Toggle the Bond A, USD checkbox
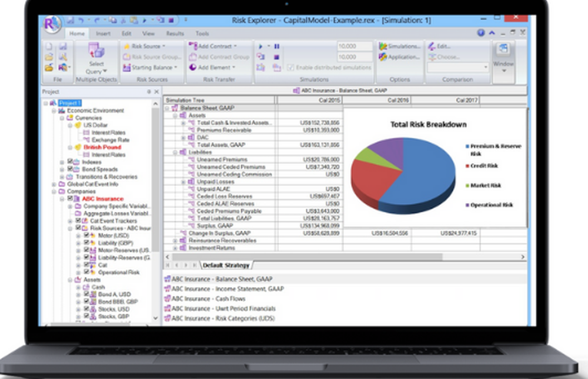This screenshot has width=588, height=379. coord(86,294)
